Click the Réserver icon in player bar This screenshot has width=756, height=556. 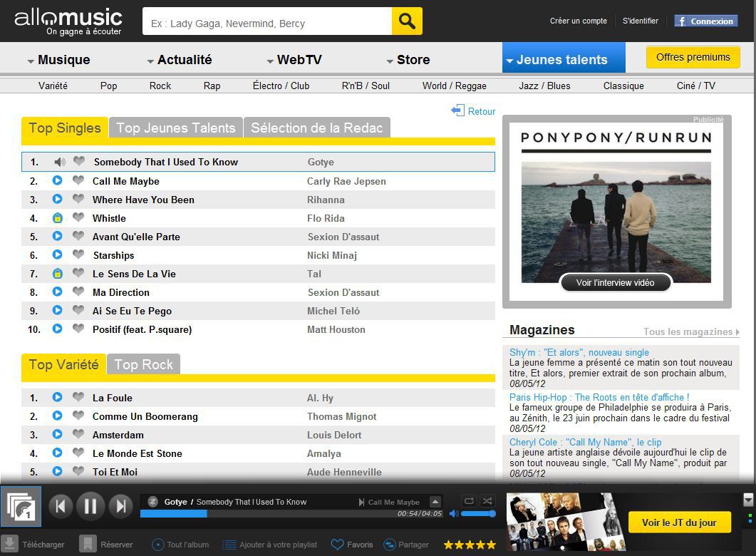(88, 543)
